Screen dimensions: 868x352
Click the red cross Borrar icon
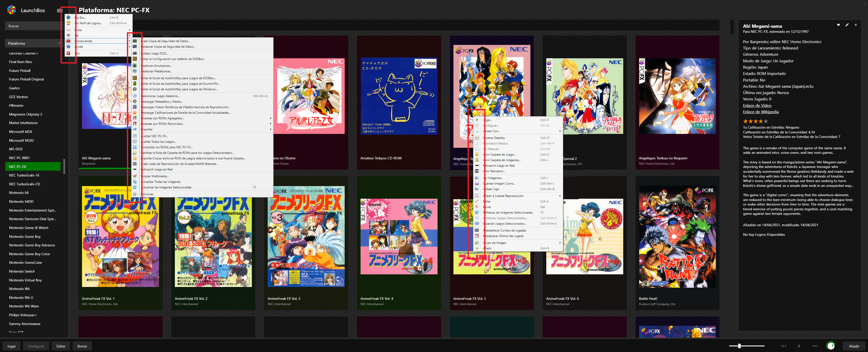click(x=477, y=207)
